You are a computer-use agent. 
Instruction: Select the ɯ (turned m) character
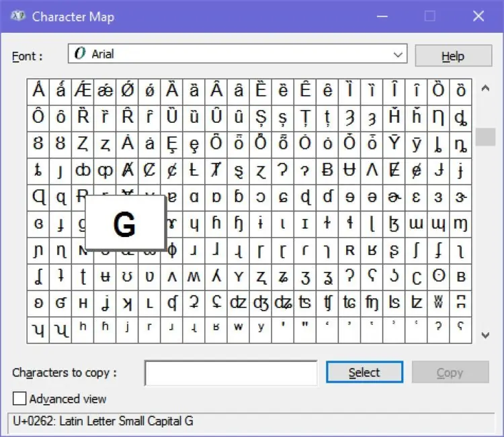(x=416, y=224)
